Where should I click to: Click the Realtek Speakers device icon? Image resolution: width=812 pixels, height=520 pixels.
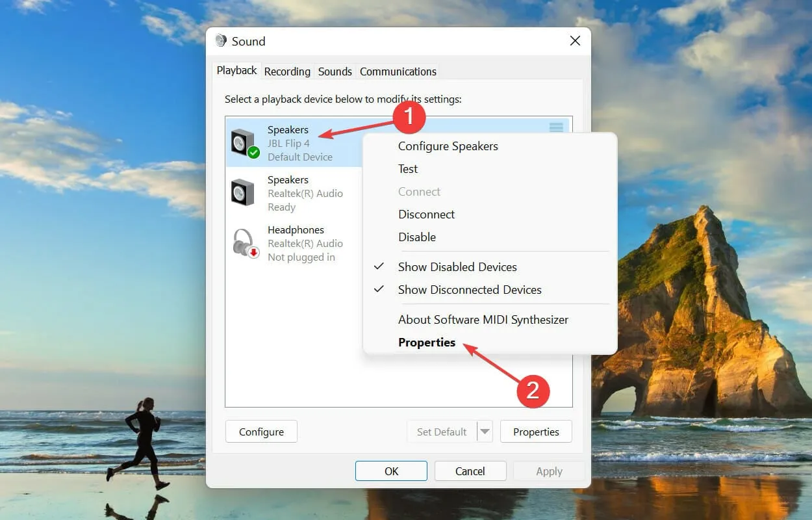(243, 192)
